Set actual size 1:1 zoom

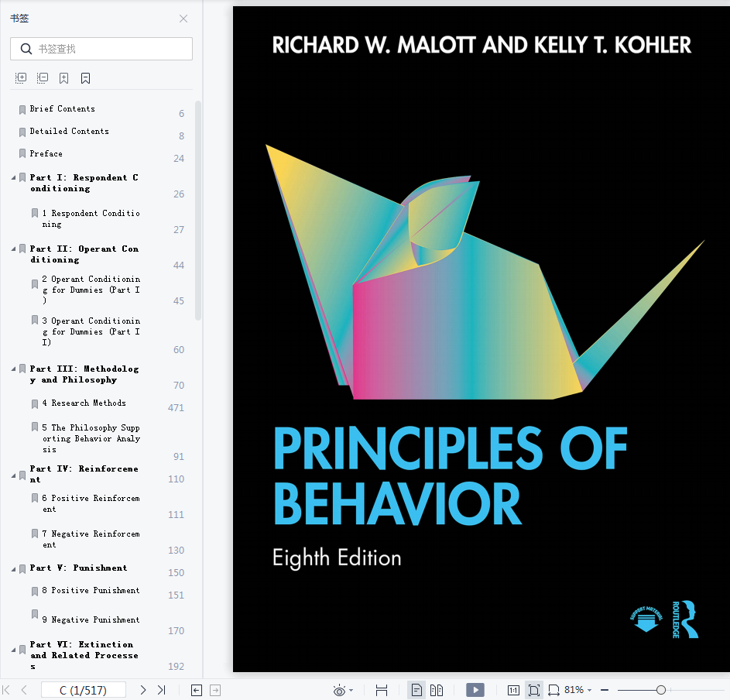513,690
